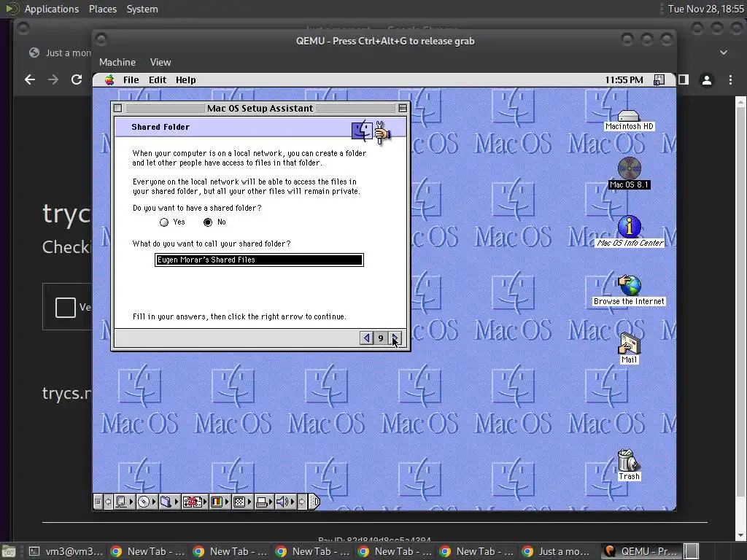Click the application switcher icon in Mac menu bar
Viewport: 747px width, 560px height.
(x=659, y=80)
